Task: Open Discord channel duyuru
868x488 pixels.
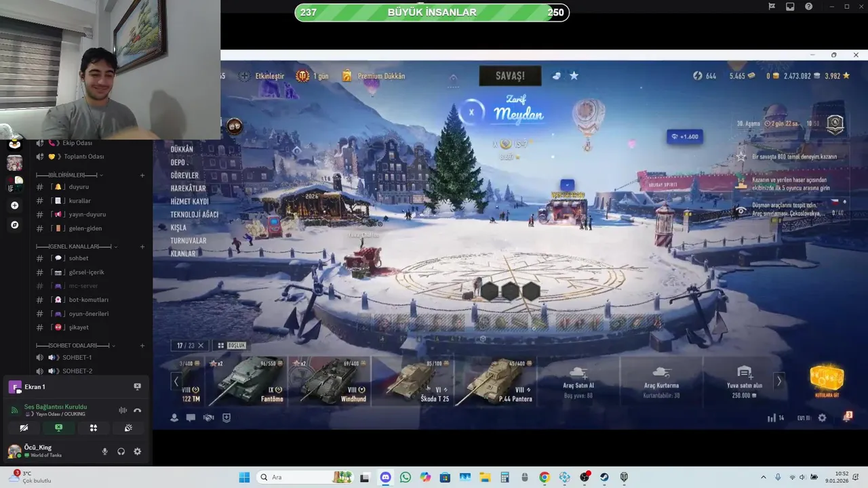Action: coord(79,187)
